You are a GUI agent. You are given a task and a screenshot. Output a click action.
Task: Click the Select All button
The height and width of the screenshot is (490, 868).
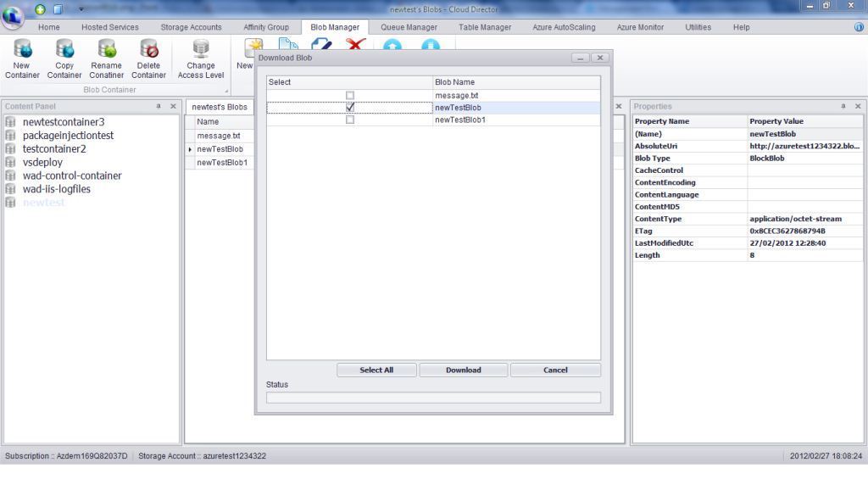pos(376,370)
